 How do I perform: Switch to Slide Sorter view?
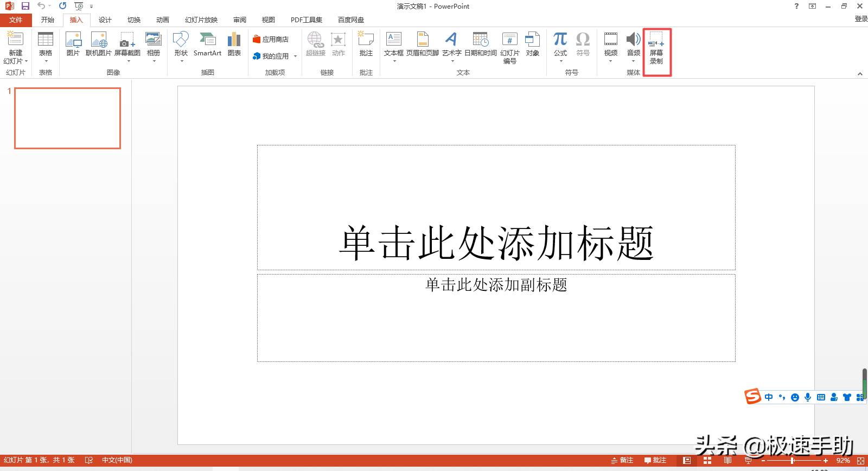pos(707,460)
